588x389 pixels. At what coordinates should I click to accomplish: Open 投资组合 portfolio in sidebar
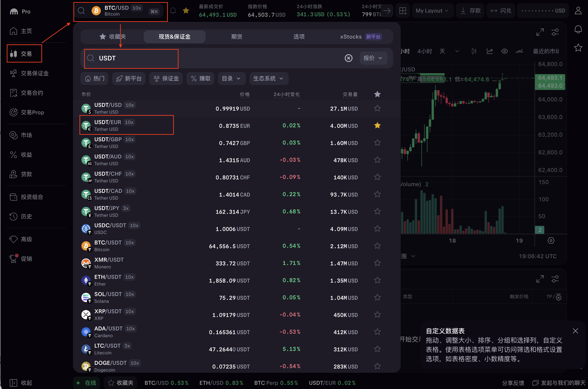click(26, 197)
